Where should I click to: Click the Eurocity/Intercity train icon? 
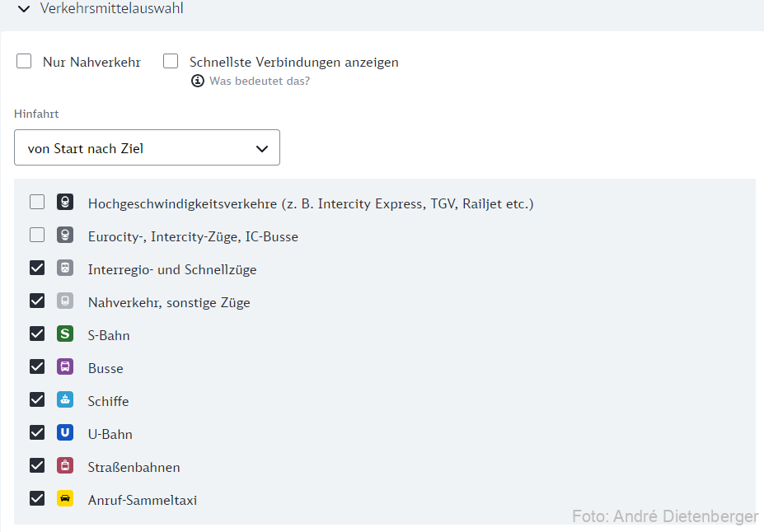(65, 235)
